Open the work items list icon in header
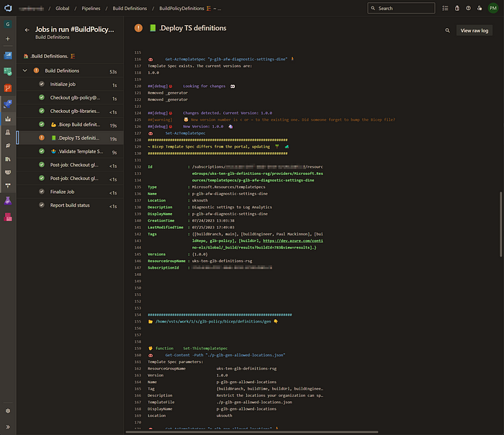 pyautogui.click(x=445, y=9)
